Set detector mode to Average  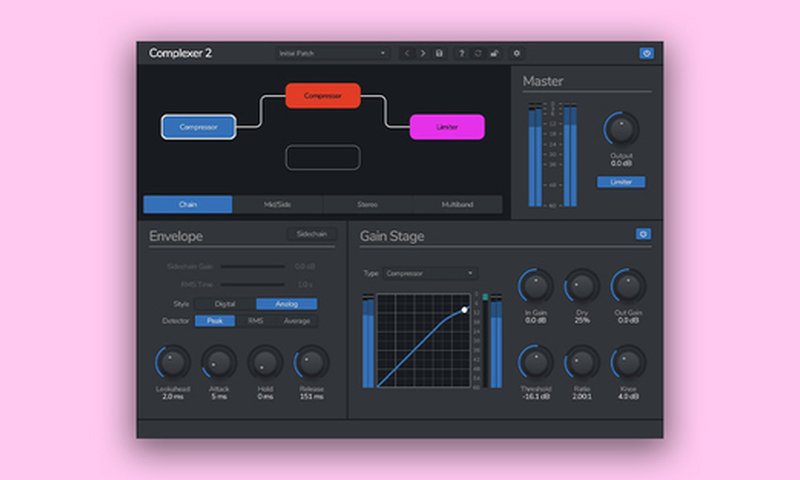[x=296, y=321]
